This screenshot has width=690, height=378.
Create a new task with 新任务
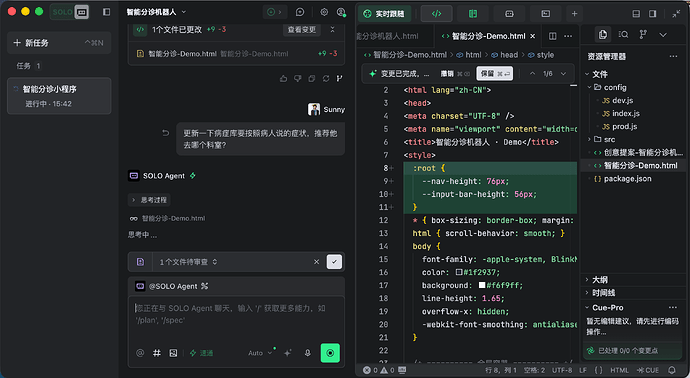click(x=59, y=43)
